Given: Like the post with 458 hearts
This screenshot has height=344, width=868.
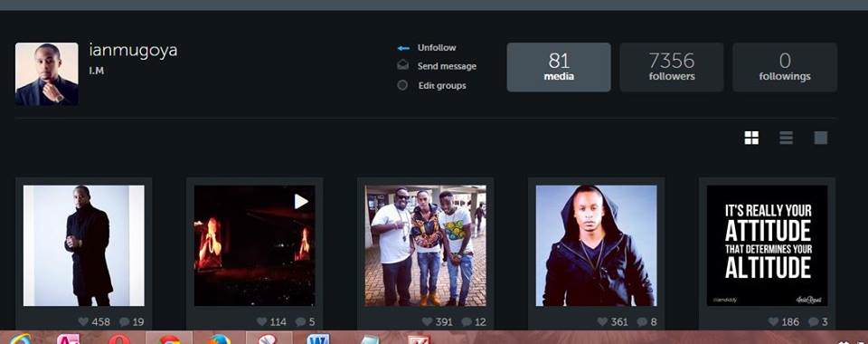Looking at the screenshot, I should (x=83, y=322).
